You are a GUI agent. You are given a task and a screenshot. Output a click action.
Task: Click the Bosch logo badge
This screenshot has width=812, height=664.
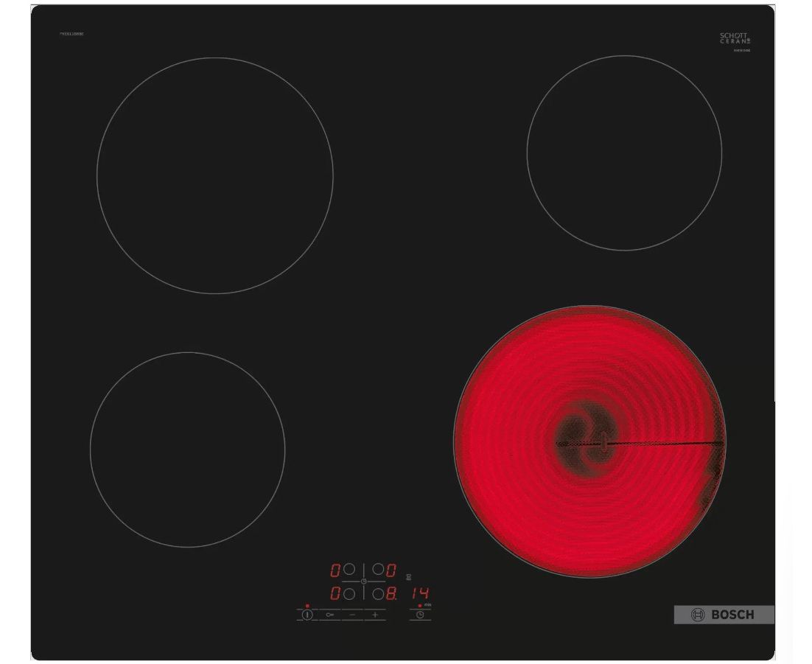pos(724,615)
